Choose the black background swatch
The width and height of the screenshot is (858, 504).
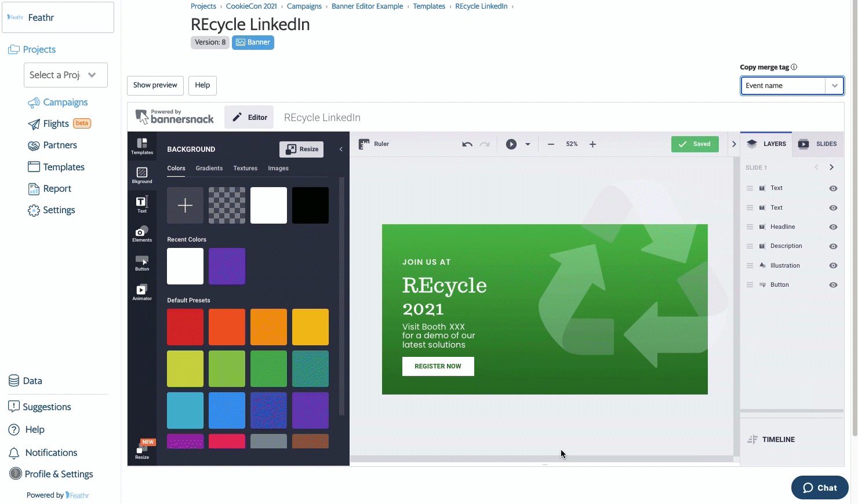point(310,205)
